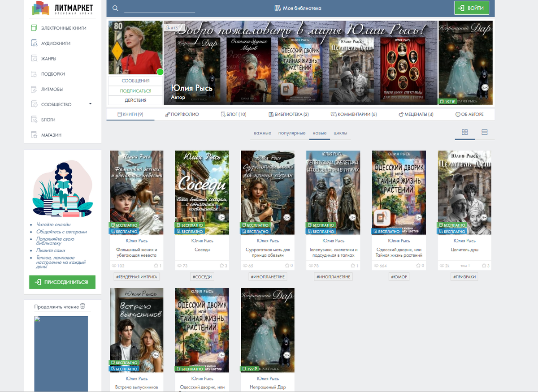Click star icon on Целитель душ card
The image size is (538, 392).
point(484,266)
